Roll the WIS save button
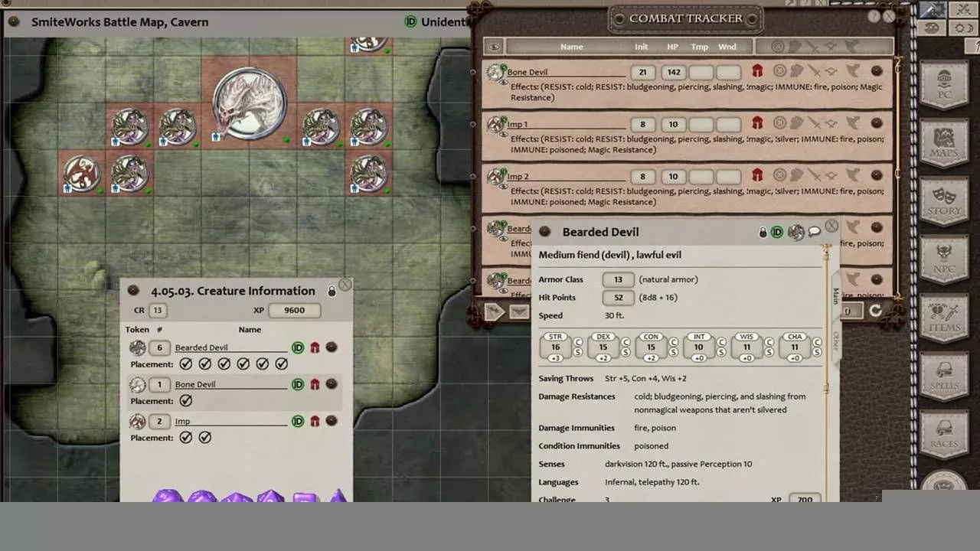This screenshot has height=551, width=980. (769, 352)
